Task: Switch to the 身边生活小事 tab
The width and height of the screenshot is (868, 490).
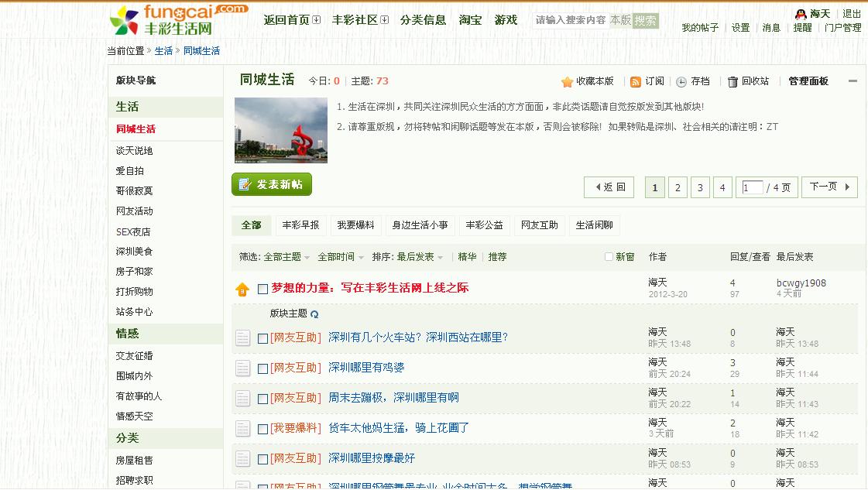Action: [420, 225]
